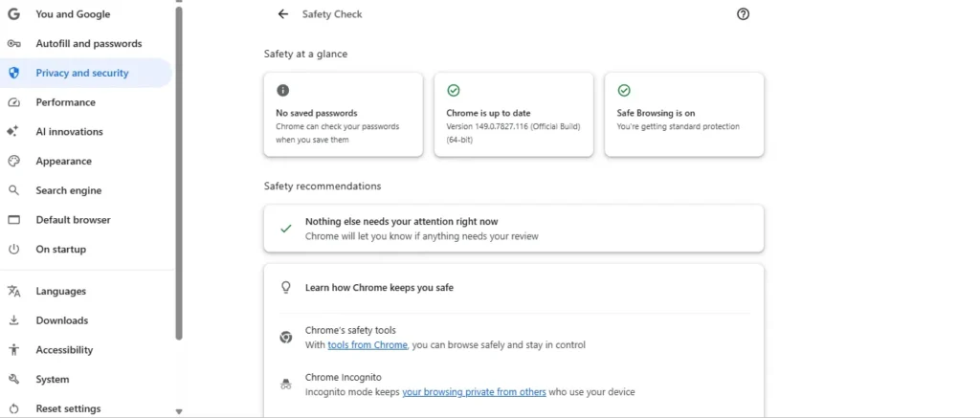Click the 'Safety Check' page title
980x418 pixels.
[x=332, y=13]
